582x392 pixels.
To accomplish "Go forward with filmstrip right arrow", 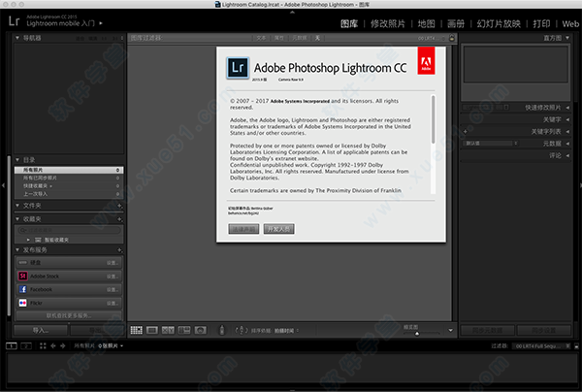I will 63,346.
